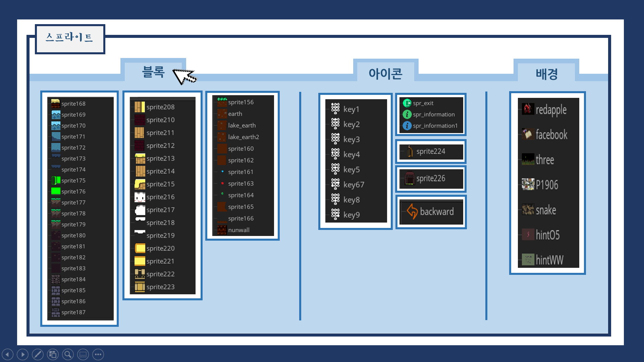This screenshot has height=362, width=644.
Task: Click the magnifier zoom icon
Action: 68,354
